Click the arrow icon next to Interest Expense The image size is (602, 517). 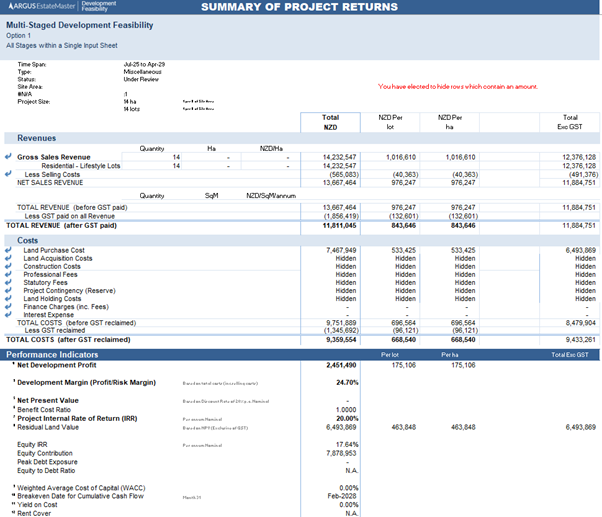(8, 314)
